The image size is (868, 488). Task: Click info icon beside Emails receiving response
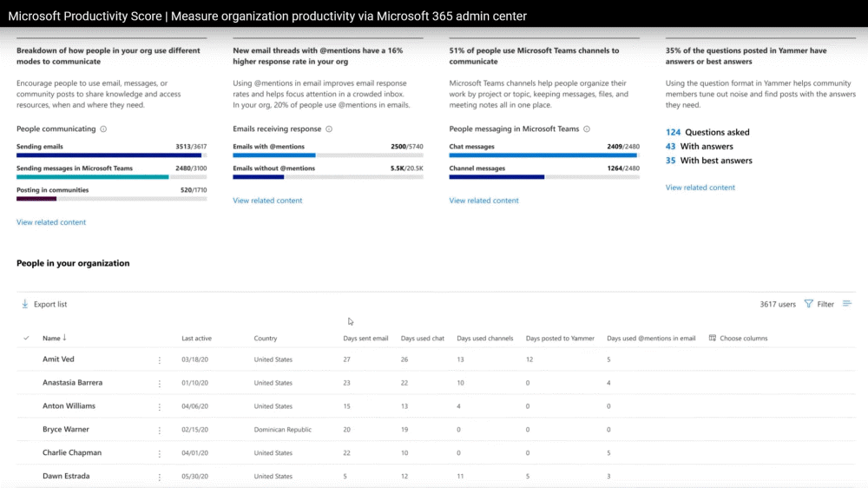[329, 129]
